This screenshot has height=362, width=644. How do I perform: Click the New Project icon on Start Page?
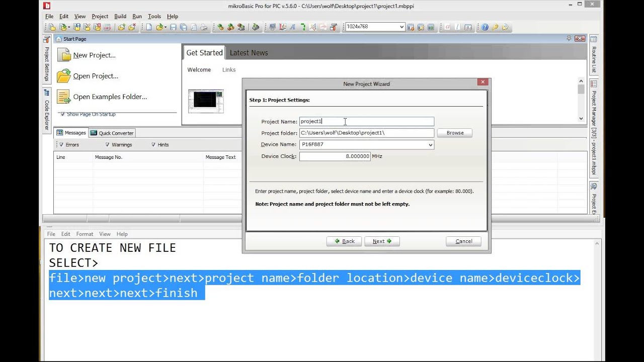click(x=64, y=55)
